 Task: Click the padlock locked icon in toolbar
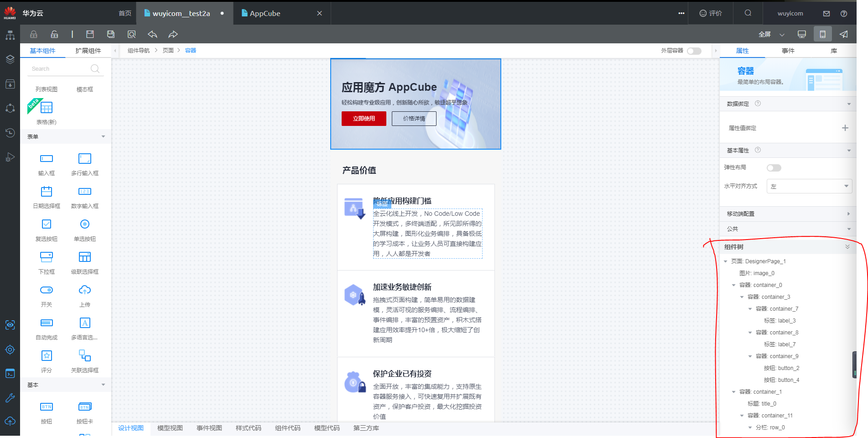coord(34,34)
